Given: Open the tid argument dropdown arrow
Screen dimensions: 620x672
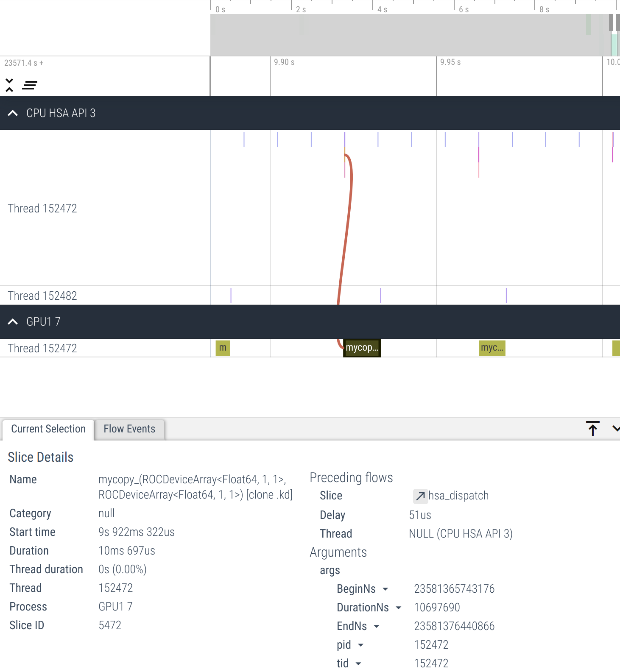Looking at the screenshot, I should 358,664.
